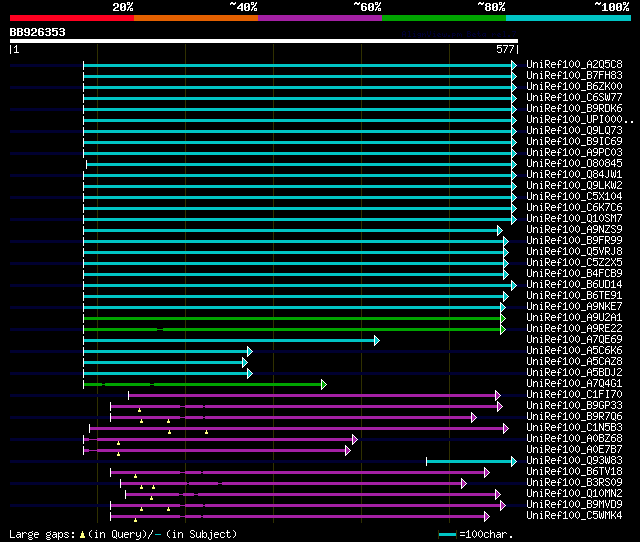The width and height of the screenshot is (640, 542).
Task: Click the purple alignment bar for UniRef100_C1FI70
Action: [x=312, y=395]
